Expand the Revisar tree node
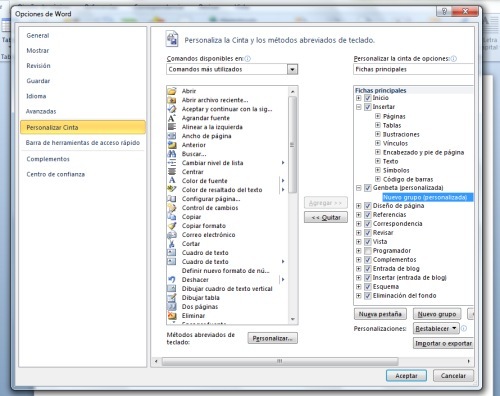The image size is (500, 396). click(x=359, y=233)
